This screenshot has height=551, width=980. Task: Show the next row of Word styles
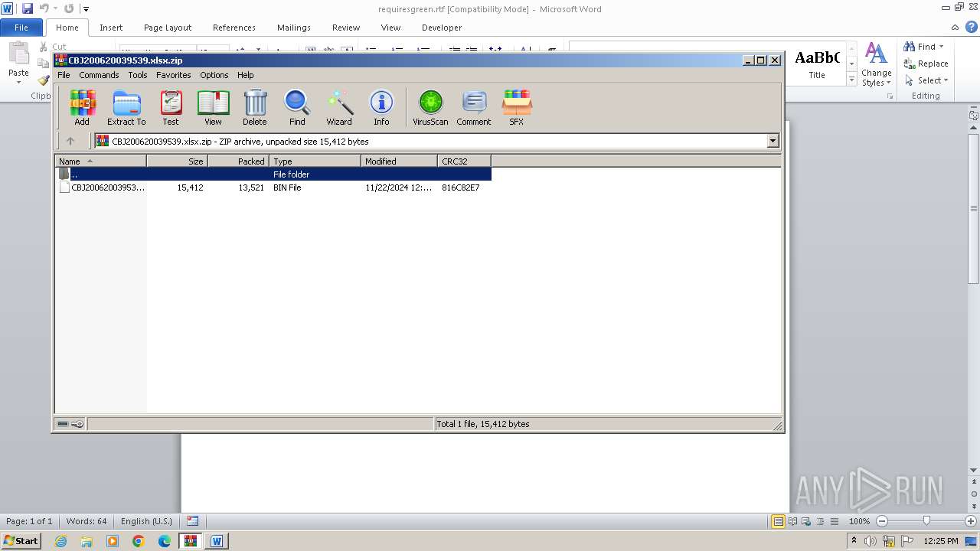tap(851, 66)
